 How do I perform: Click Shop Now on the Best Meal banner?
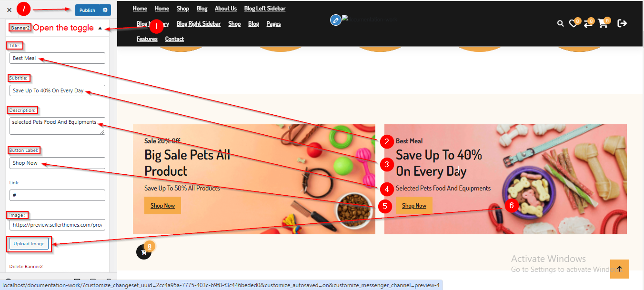[x=414, y=206]
